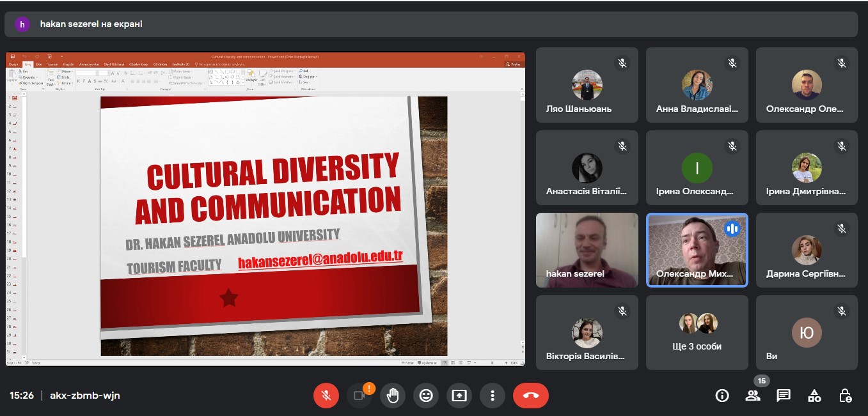Expand the Yeni Slayt dropdown in PowerPoint
868x416 pixels.
point(51,83)
